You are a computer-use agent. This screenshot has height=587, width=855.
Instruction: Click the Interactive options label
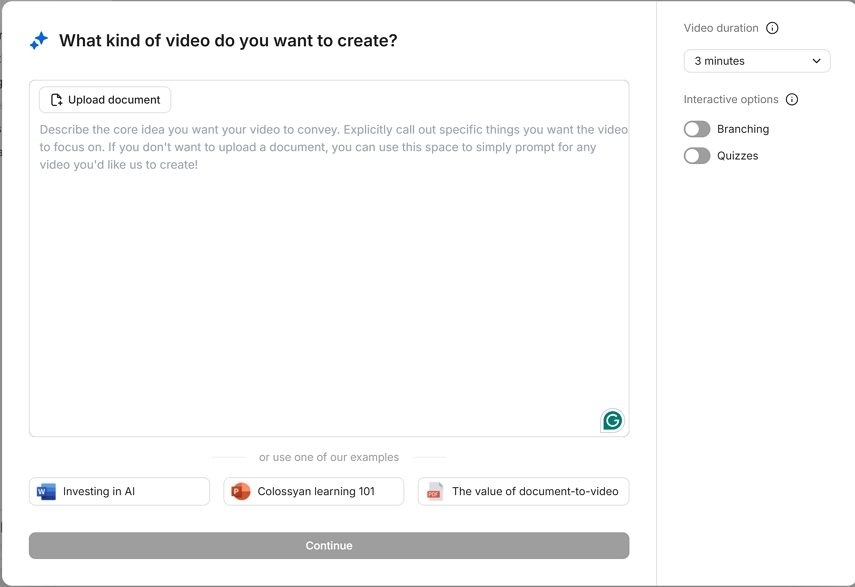(731, 99)
